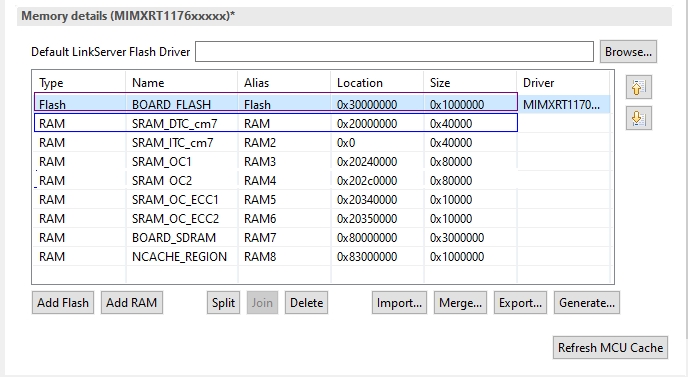Click the Generate... button
The width and height of the screenshot is (688, 377).
coord(587,303)
